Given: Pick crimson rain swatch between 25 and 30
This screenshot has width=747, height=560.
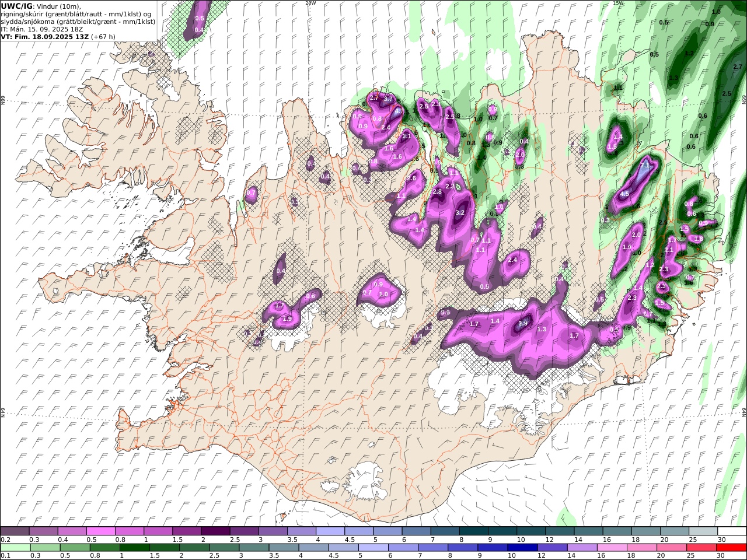Looking at the screenshot, I should 700,548.
